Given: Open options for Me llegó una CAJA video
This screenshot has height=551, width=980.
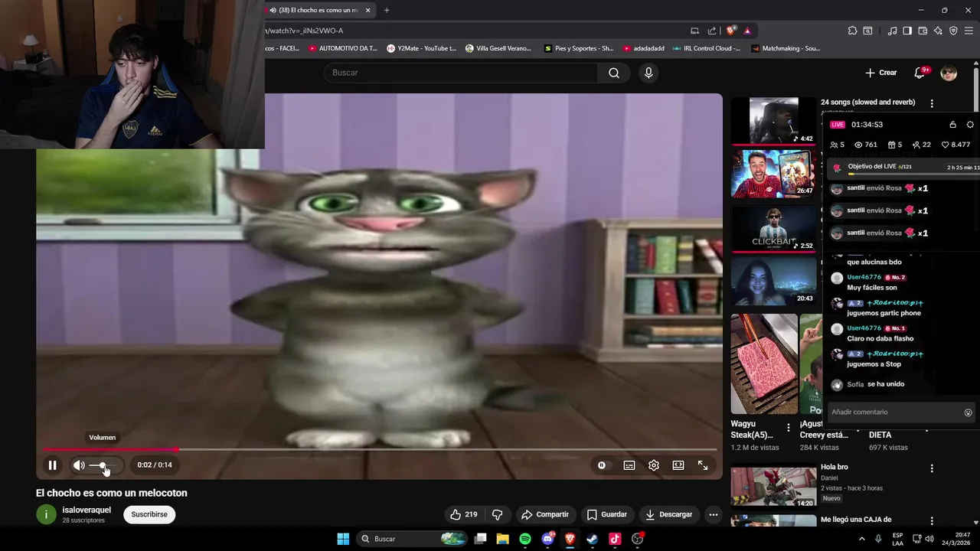Looking at the screenshot, I should pos(932,521).
